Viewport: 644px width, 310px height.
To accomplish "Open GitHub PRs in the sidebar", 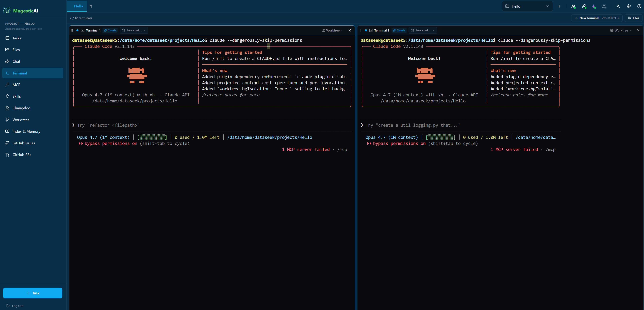I will point(32,155).
